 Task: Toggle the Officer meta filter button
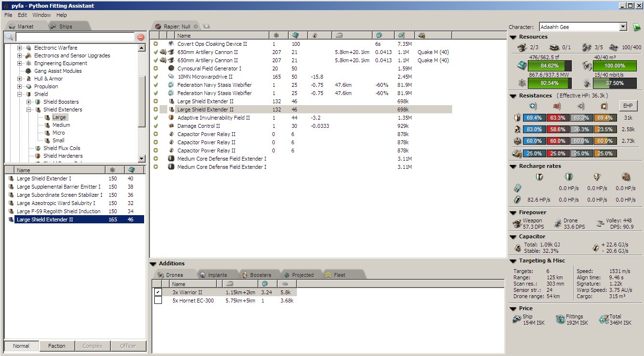pyautogui.click(x=128, y=346)
